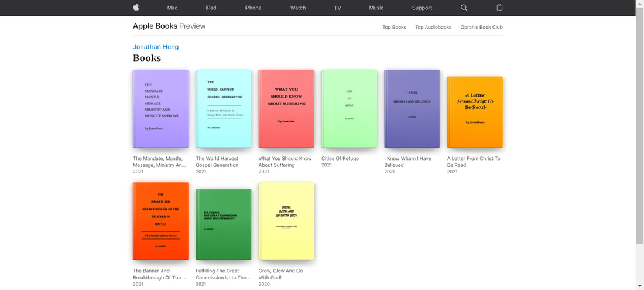Viewport: 644px width, 290px height.
Task: Open the green Cities Of Refuge cover
Action: [349, 109]
